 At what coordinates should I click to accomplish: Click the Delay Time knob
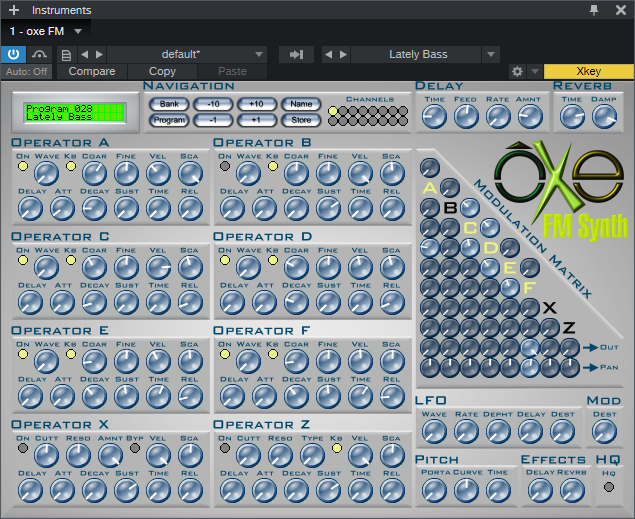coord(434,116)
